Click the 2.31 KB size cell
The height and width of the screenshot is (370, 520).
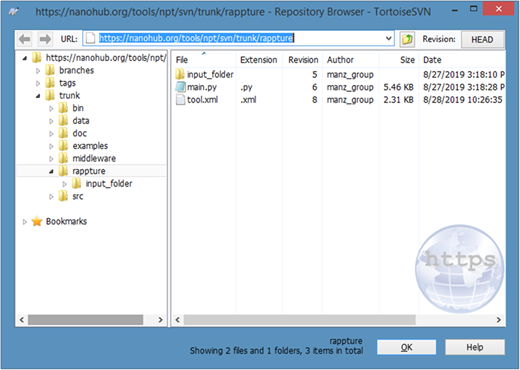pos(398,100)
